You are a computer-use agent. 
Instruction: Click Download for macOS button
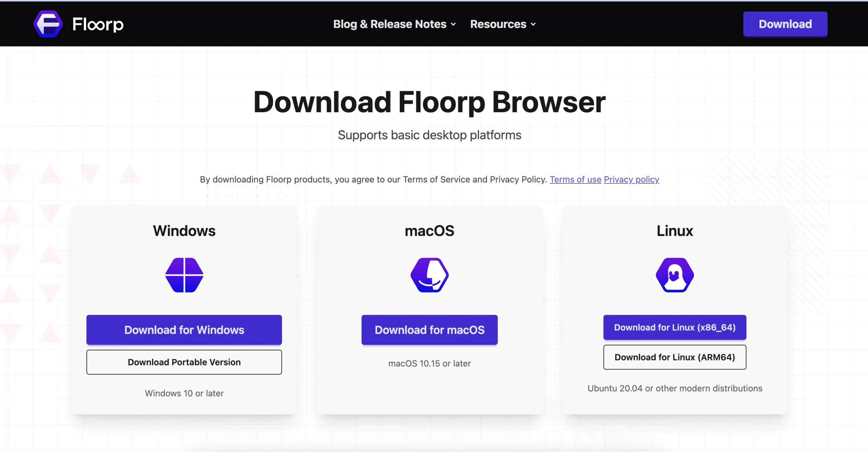[430, 330]
